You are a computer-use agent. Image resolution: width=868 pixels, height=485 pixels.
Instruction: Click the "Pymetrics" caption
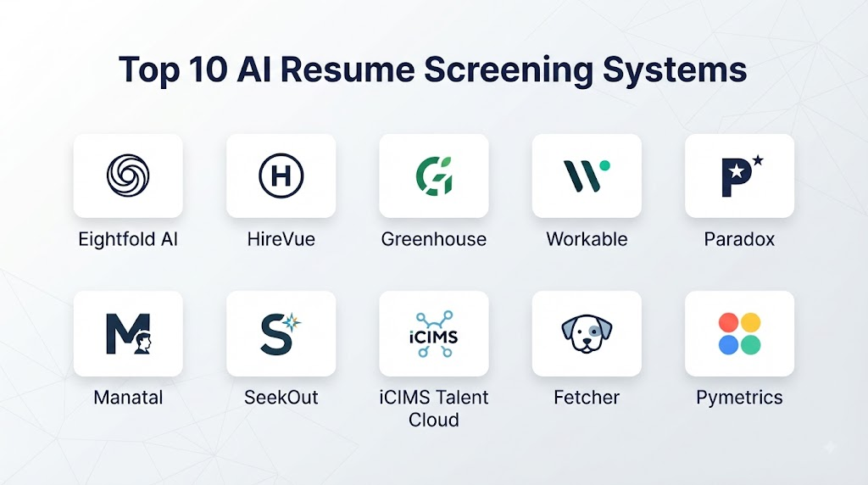(x=739, y=398)
